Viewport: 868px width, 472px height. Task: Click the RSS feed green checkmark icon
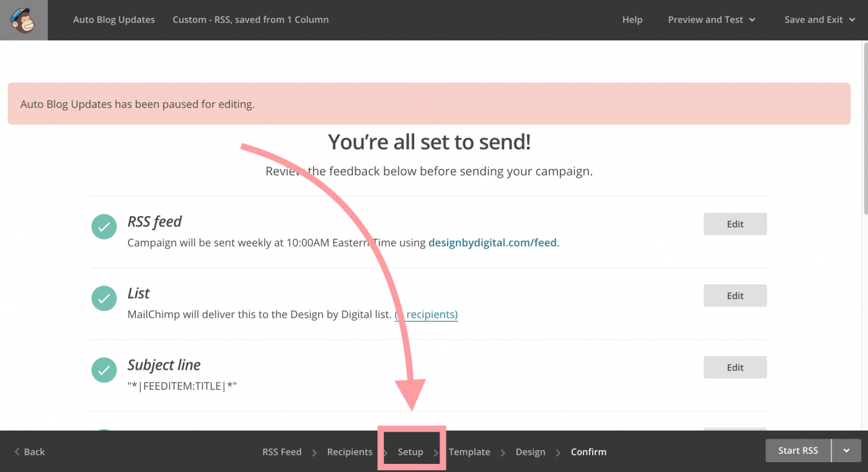pyautogui.click(x=104, y=227)
